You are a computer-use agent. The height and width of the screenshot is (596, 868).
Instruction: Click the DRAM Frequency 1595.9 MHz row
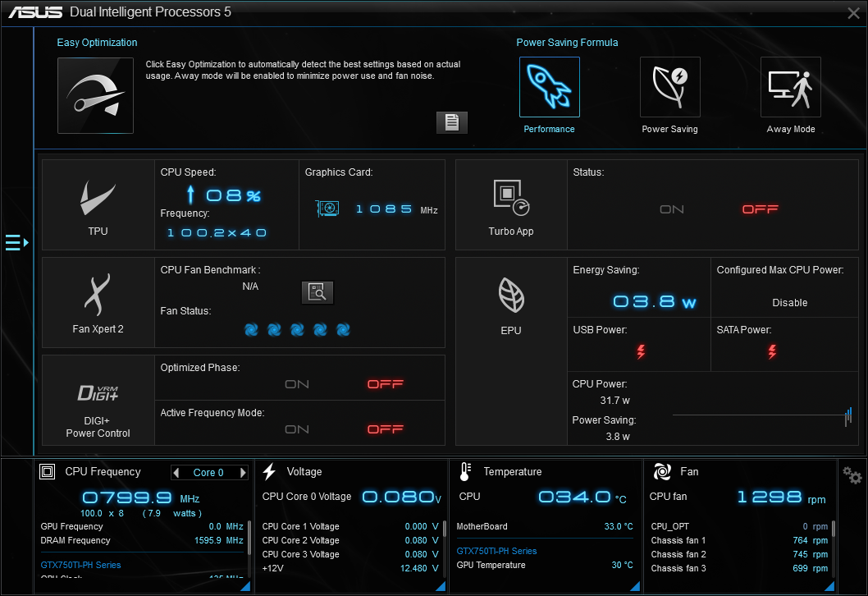coord(142,541)
